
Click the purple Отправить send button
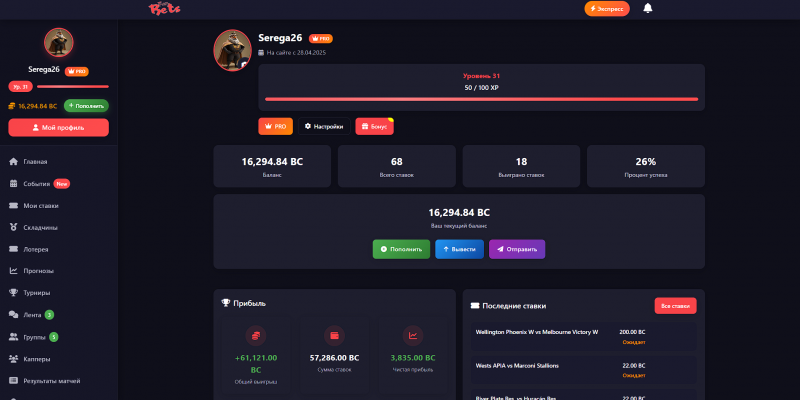click(x=517, y=249)
